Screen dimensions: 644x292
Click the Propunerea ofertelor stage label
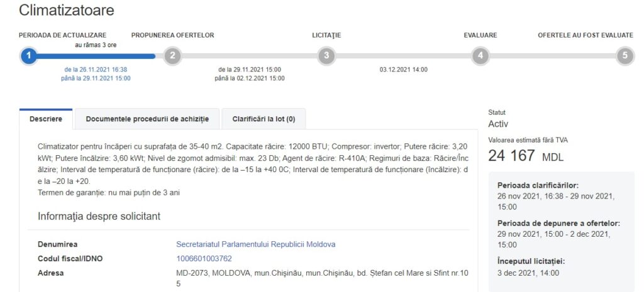[x=172, y=35]
